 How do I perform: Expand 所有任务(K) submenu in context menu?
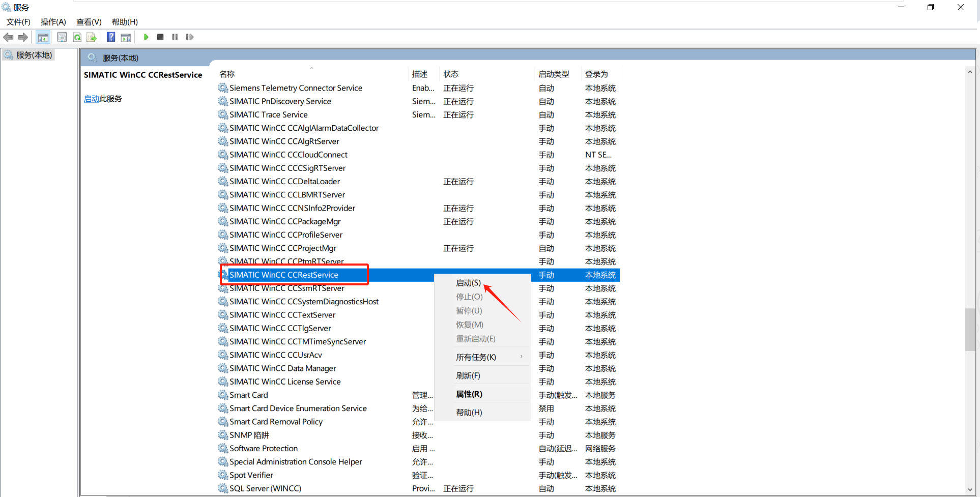(x=482, y=357)
